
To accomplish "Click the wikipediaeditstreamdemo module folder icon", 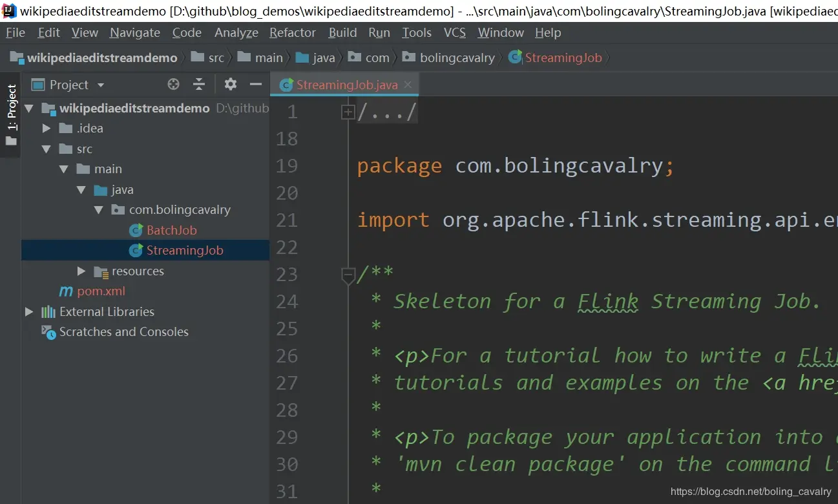I will click(x=48, y=109).
